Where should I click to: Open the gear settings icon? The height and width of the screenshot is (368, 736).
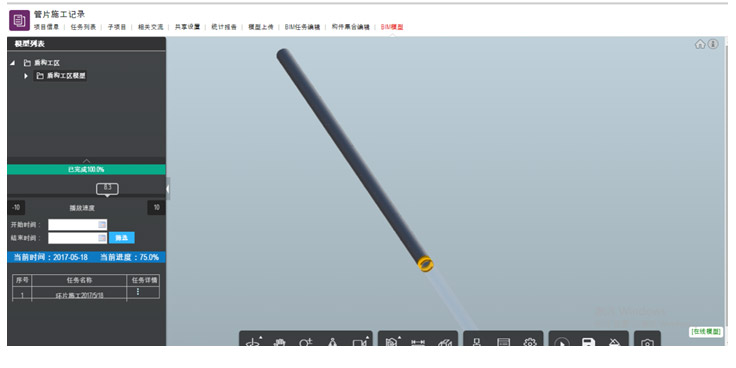click(x=530, y=343)
